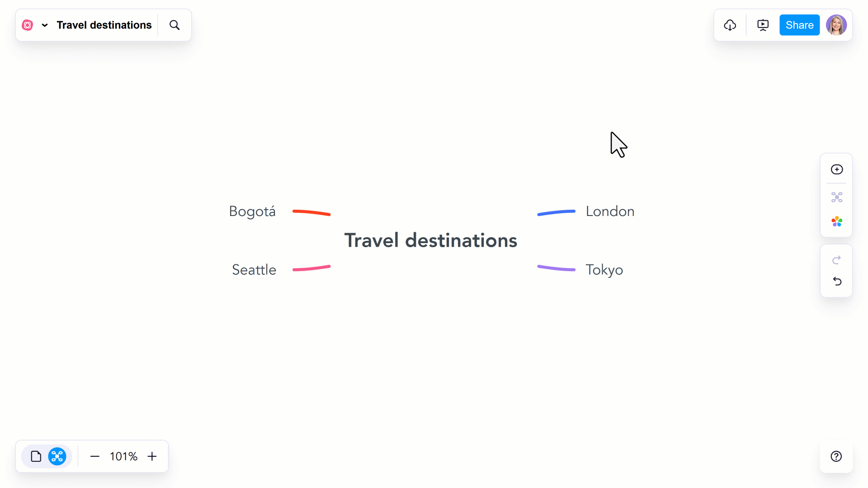Open the color theme palette icon
The height and width of the screenshot is (488, 868).
(837, 221)
